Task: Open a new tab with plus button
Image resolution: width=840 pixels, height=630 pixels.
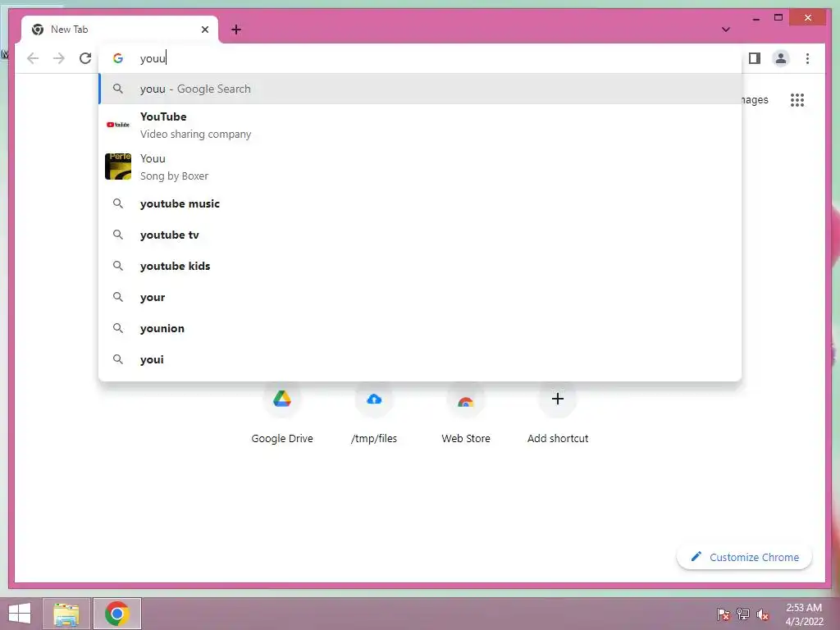Action: pos(236,30)
